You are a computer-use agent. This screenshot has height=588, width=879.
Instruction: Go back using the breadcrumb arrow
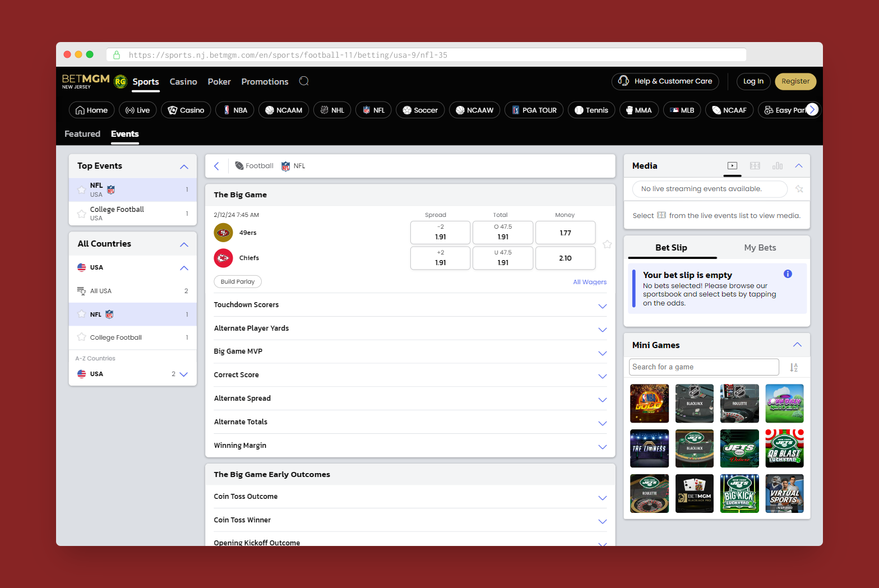[216, 166]
